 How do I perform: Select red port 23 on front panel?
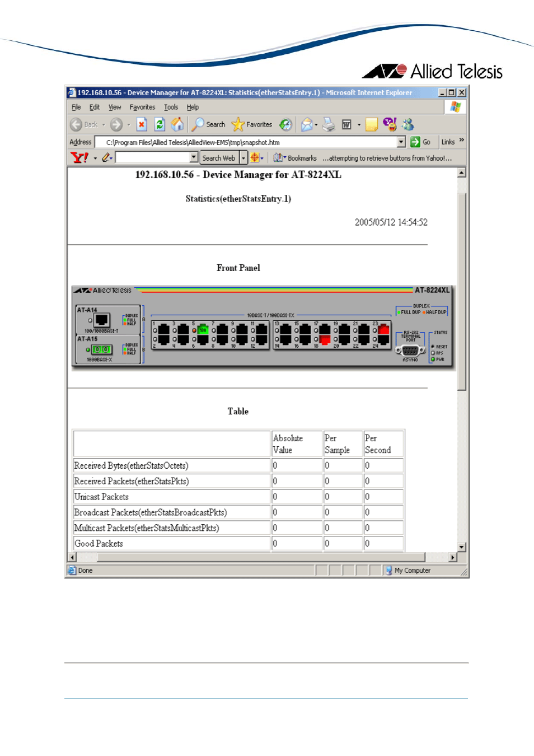[x=383, y=329]
